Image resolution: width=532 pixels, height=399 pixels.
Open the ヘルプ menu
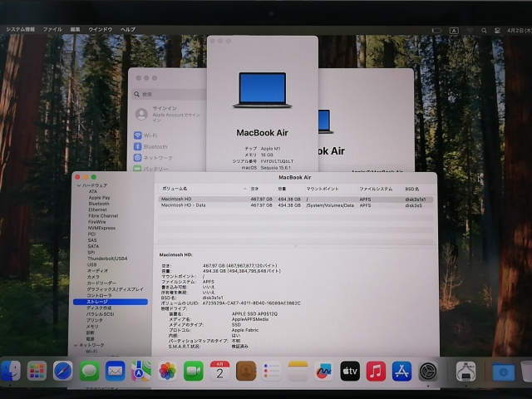coord(128,30)
